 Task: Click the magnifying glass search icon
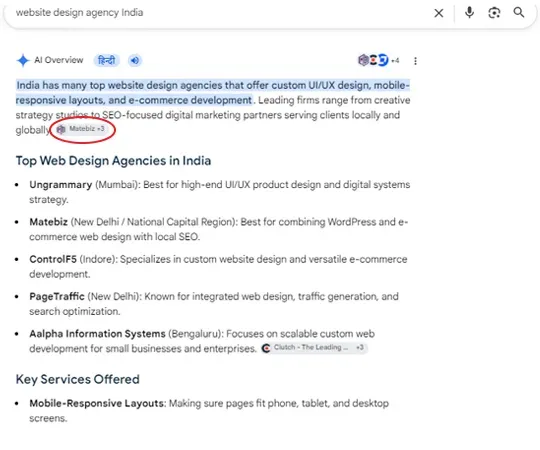(519, 13)
